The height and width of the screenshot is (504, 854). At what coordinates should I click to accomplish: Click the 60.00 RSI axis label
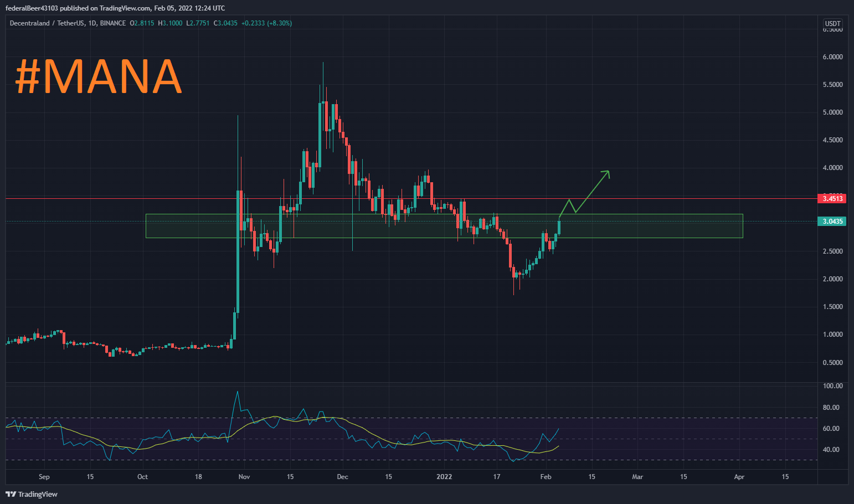click(x=831, y=429)
